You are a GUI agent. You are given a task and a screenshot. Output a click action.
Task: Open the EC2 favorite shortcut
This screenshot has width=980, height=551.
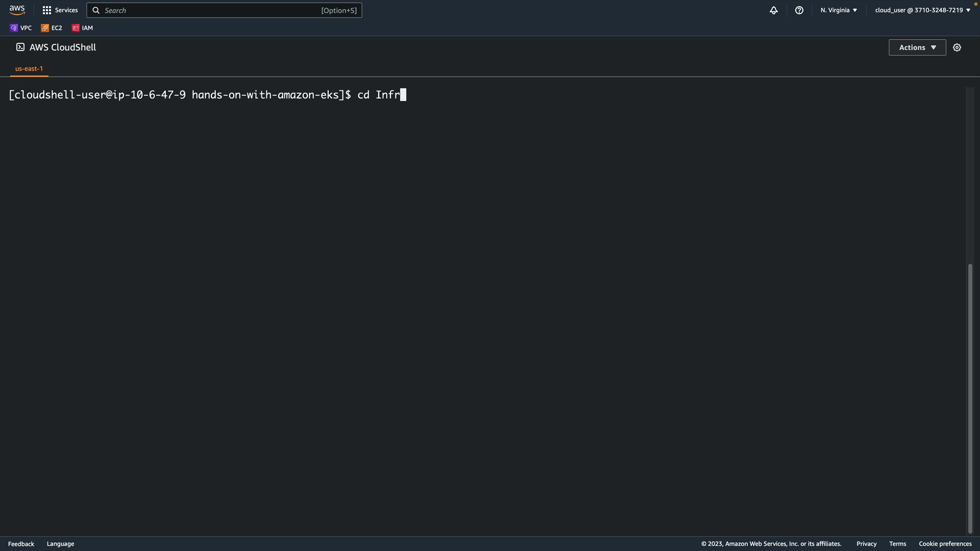coord(52,28)
